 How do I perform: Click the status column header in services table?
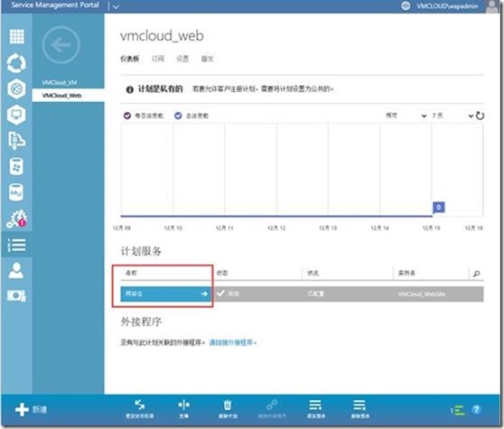(x=222, y=273)
